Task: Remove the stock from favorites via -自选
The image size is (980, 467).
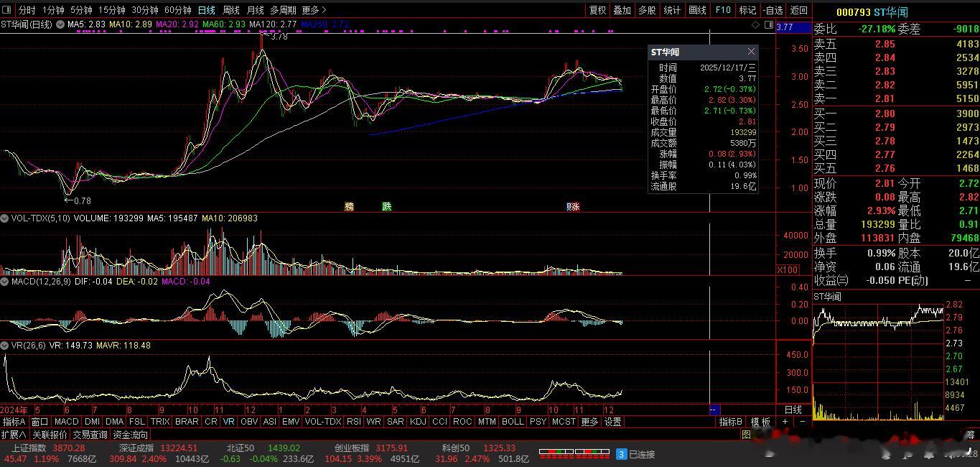Action: (x=773, y=10)
